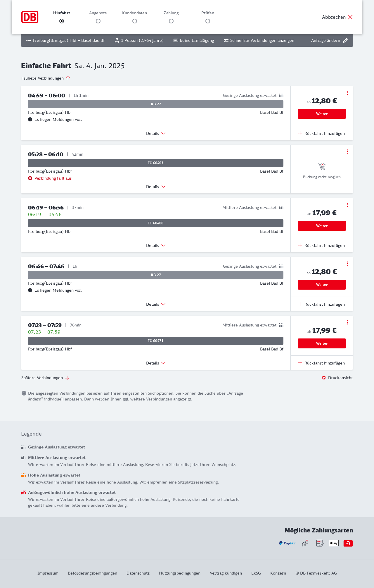Open three-dot menu for 04:59 connection
Viewport: 374px width, 588px height.
click(x=347, y=93)
